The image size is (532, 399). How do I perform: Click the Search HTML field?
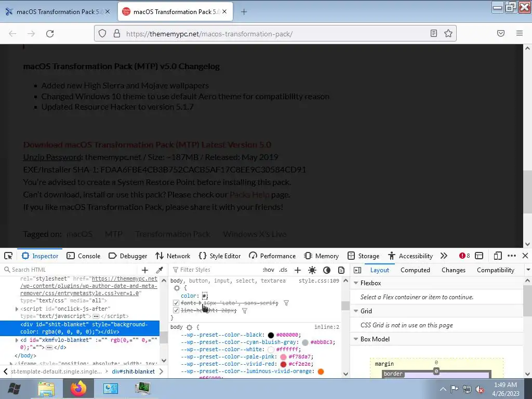pyautogui.click(x=71, y=270)
